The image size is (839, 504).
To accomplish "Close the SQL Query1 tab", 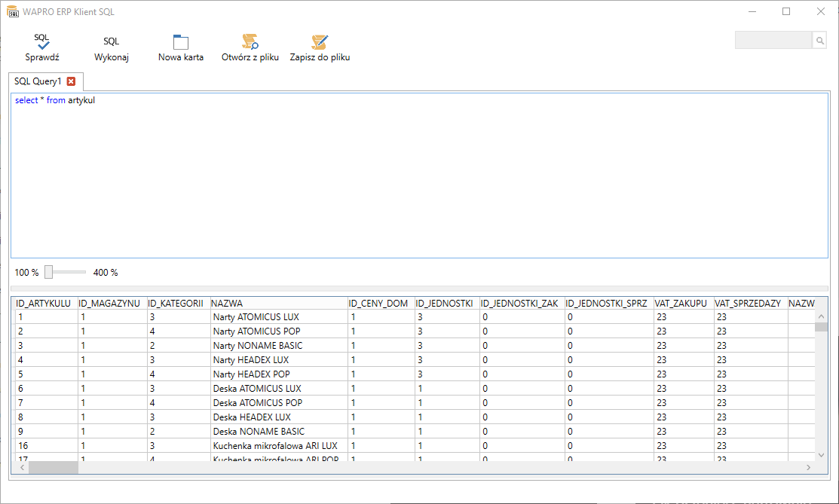I will [x=71, y=81].
